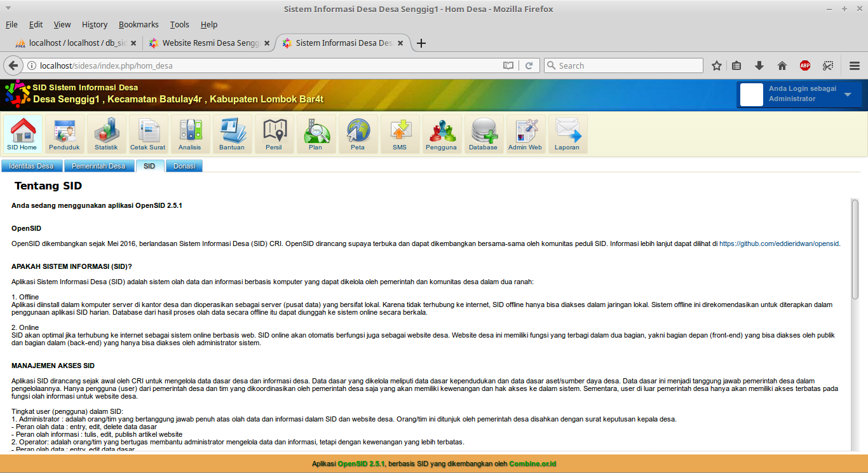Show site information icon in URL bar
Image resolution: width=868 pixels, height=473 pixels.
click(32, 65)
